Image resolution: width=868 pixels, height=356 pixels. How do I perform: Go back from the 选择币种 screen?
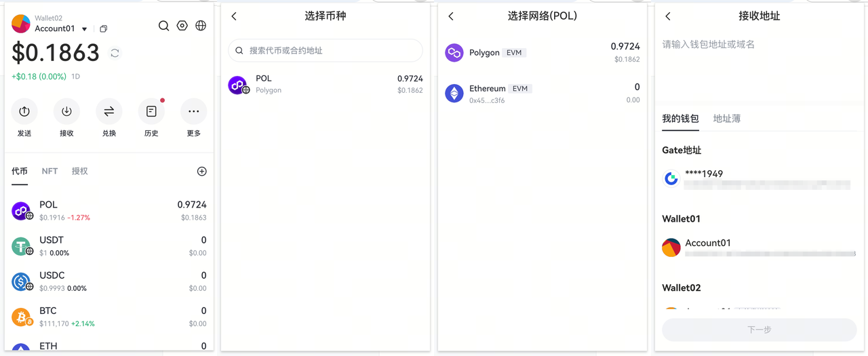tap(234, 16)
